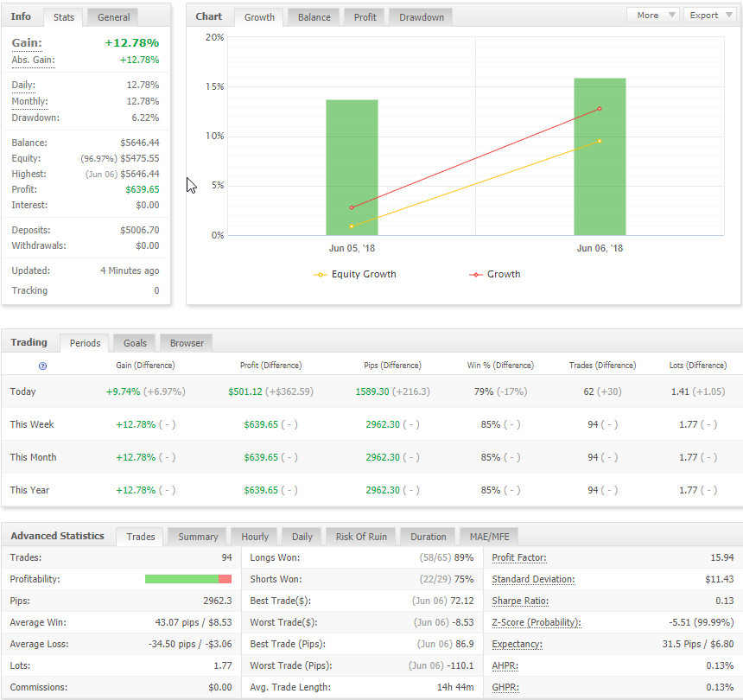Switch to the Stats tab
This screenshot has height=700, width=743.
coord(63,17)
